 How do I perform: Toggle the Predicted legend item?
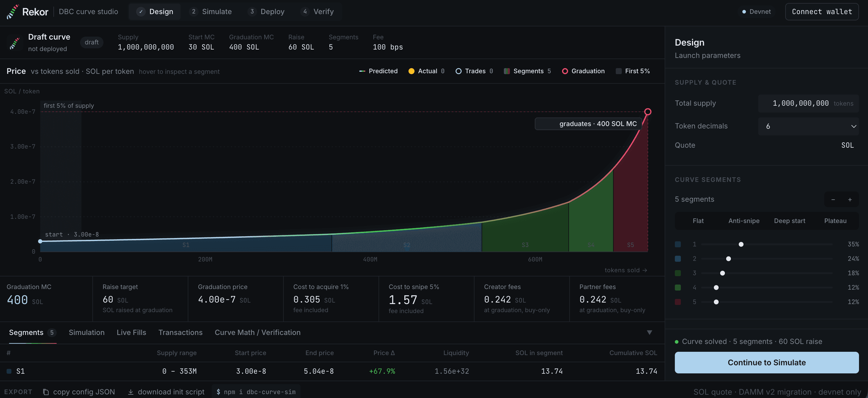click(x=379, y=71)
